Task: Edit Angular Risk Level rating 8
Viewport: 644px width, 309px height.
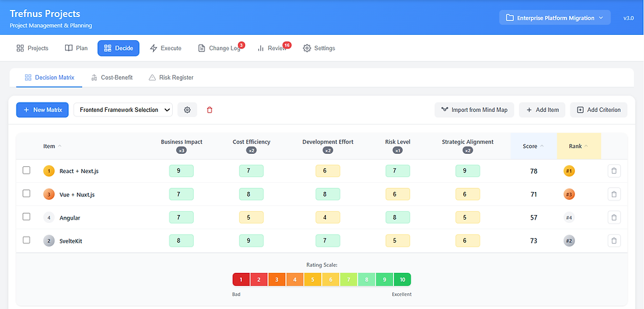Action: pyautogui.click(x=398, y=218)
